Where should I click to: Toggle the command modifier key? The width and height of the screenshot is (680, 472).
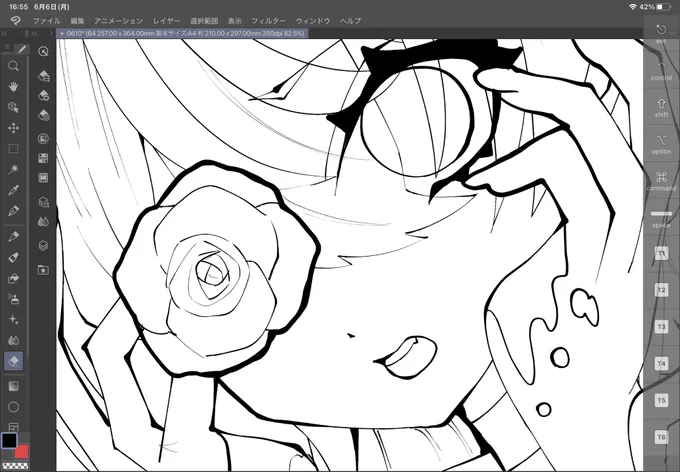[x=661, y=181]
